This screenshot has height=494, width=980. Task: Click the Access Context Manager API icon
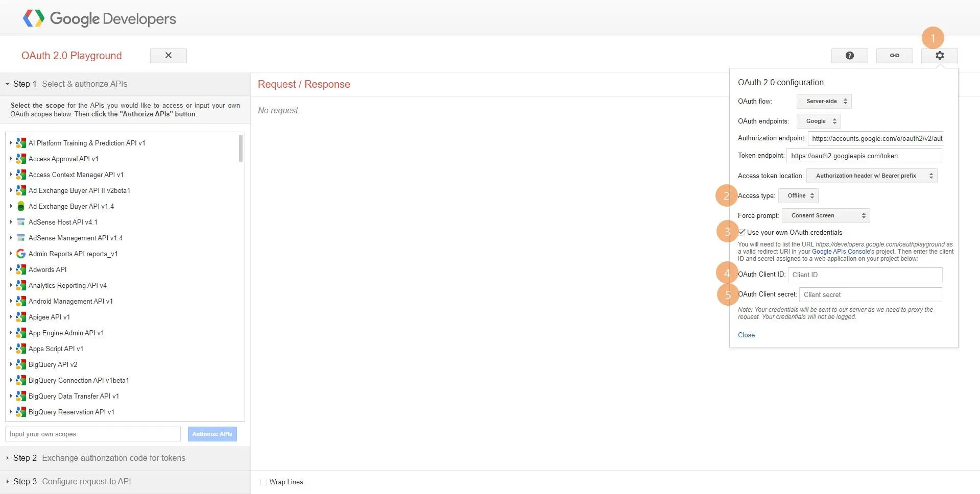point(21,175)
